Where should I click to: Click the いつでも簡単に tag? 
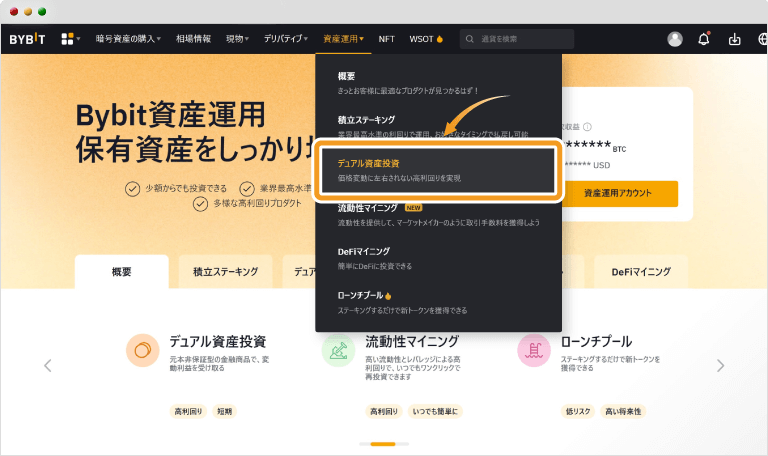pyautogui.click(x=435, y=411)
